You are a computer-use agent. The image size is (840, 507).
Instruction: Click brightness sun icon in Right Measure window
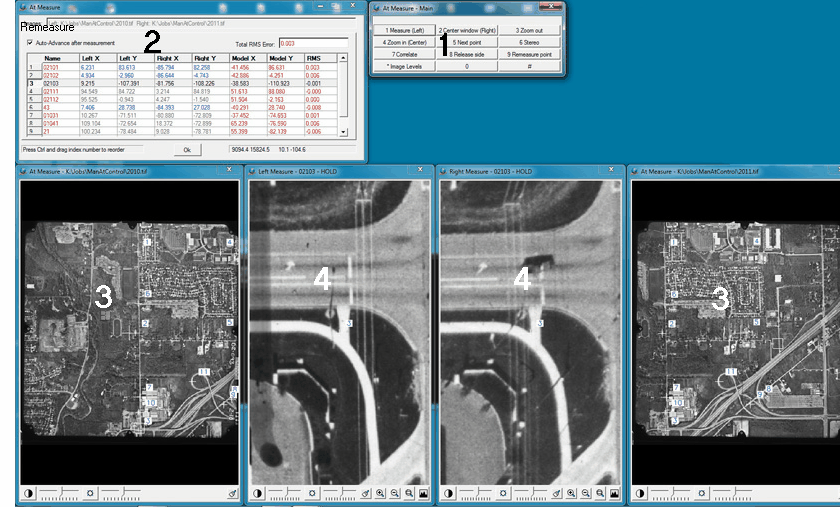(502, 493)
